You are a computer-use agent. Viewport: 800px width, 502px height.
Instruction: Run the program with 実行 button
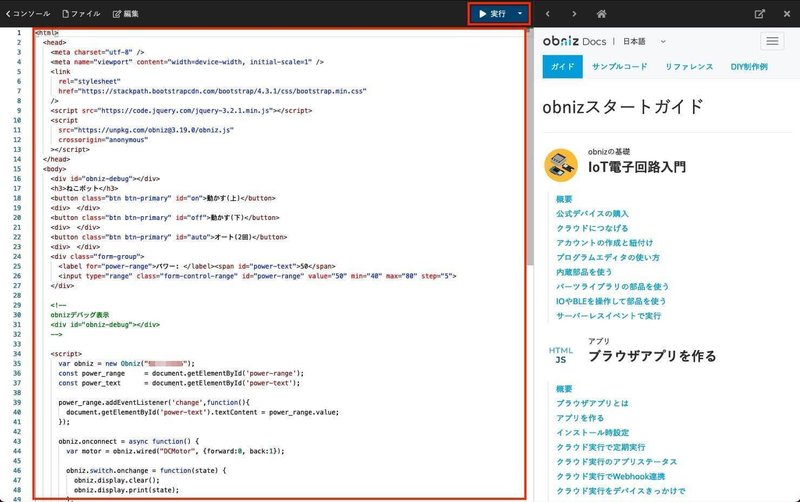point(492,14)
